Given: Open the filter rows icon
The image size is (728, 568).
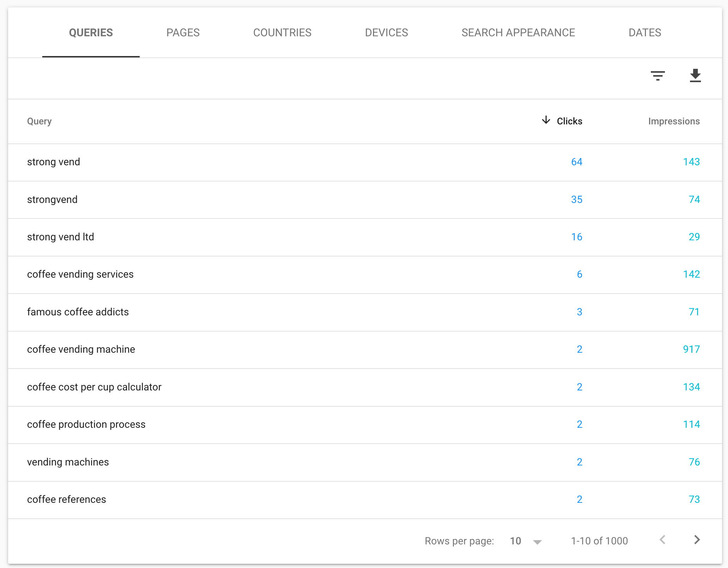Looking at the screenshot, I should point(658,76).
